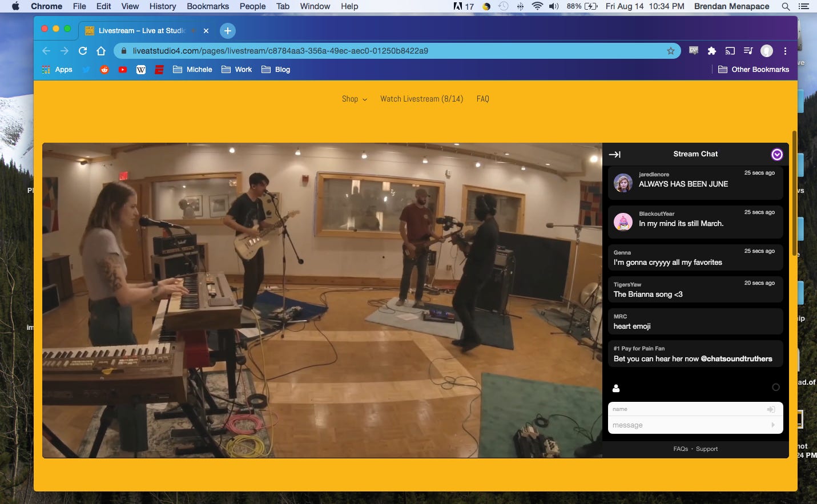
Task: Open the purple chat options chevron
Action: pos(776,155)
